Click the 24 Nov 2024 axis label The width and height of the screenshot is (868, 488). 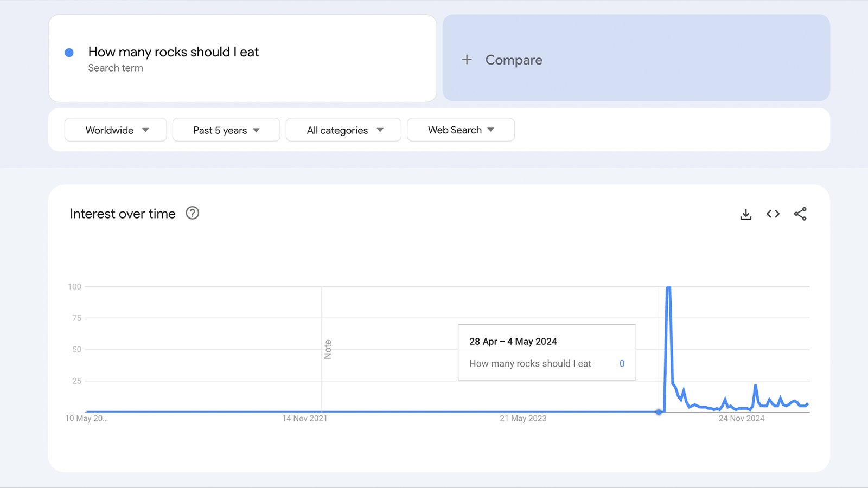click(741, 418)
